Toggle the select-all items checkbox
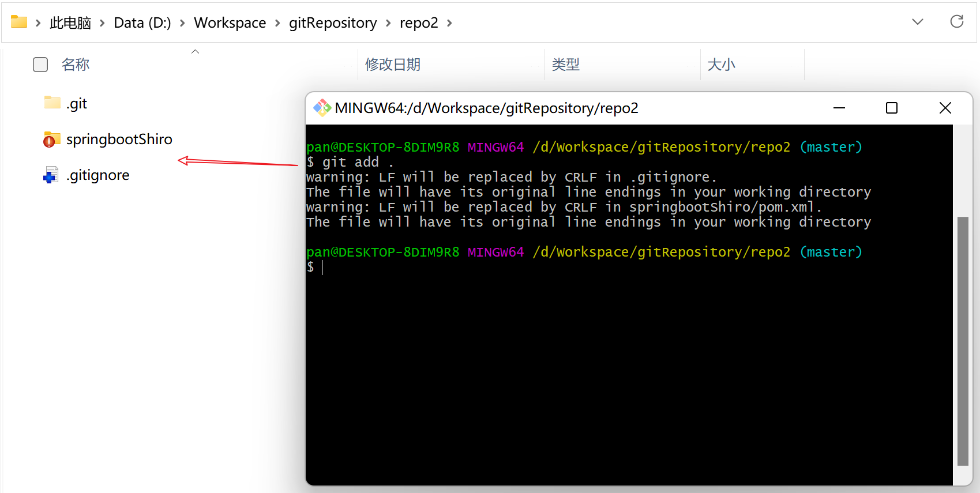 [x=40, y=65]
